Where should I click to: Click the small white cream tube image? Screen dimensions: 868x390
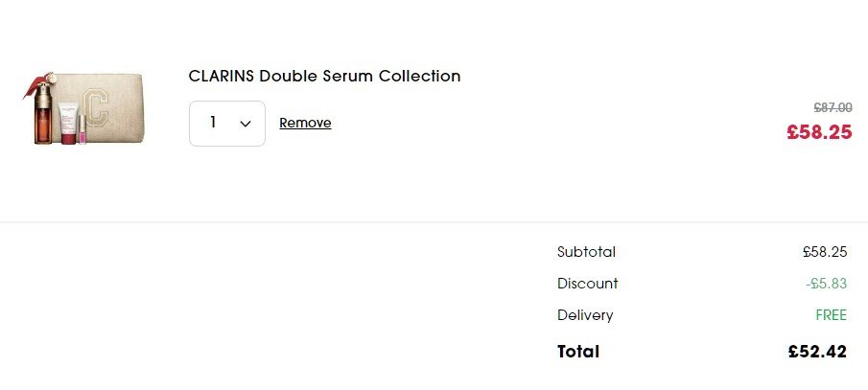69,123
